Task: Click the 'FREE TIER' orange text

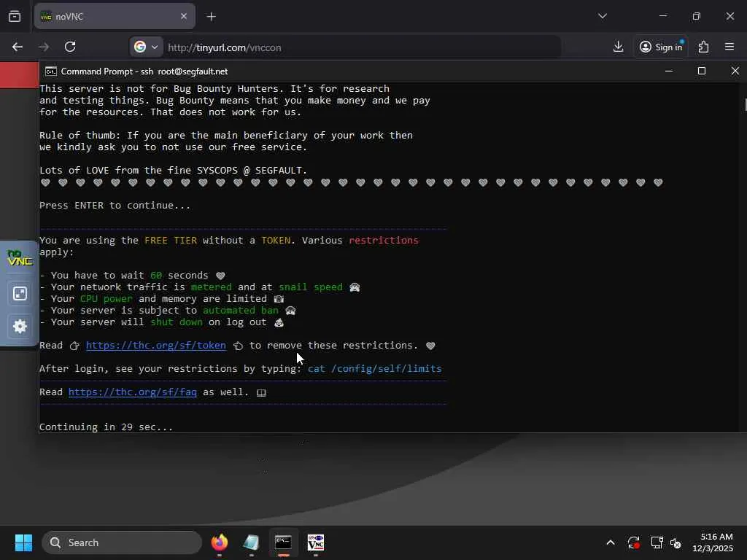Action: (171, 241)
